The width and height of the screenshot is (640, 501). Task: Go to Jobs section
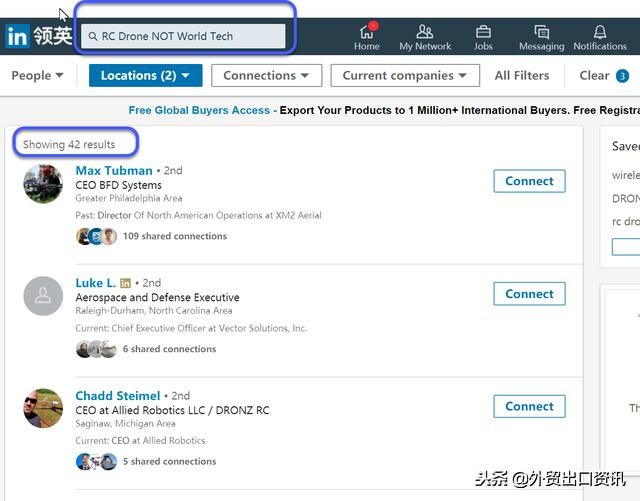coord(483,37)
